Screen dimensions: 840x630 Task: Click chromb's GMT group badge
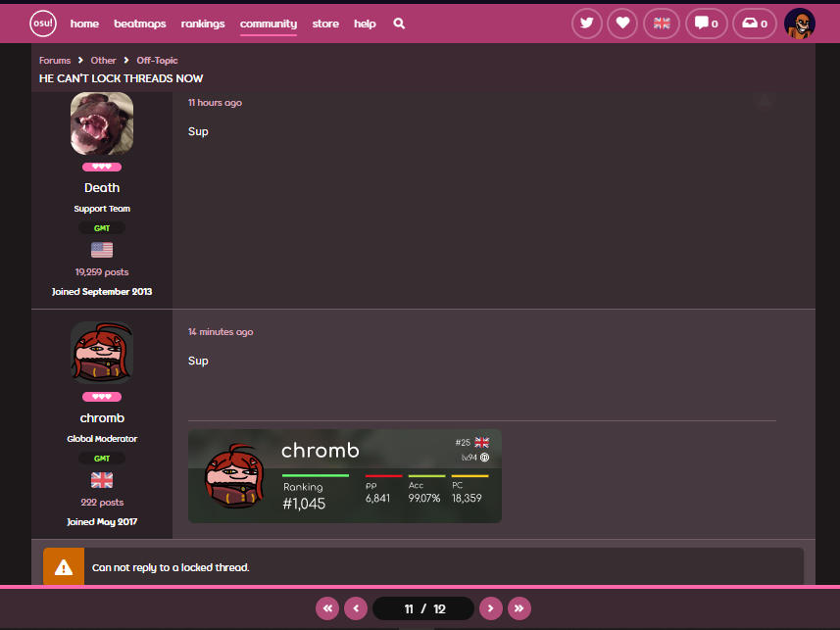pos(102,459)
